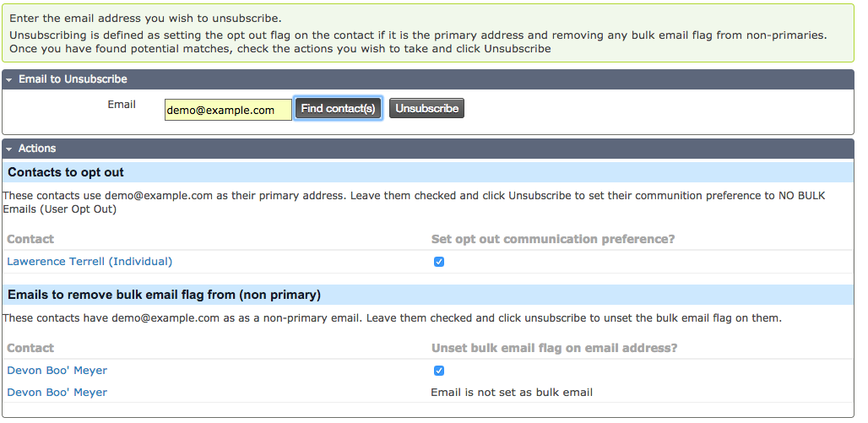
Task: Click the Actions accordion header title
Action: [x=37, y=149]
